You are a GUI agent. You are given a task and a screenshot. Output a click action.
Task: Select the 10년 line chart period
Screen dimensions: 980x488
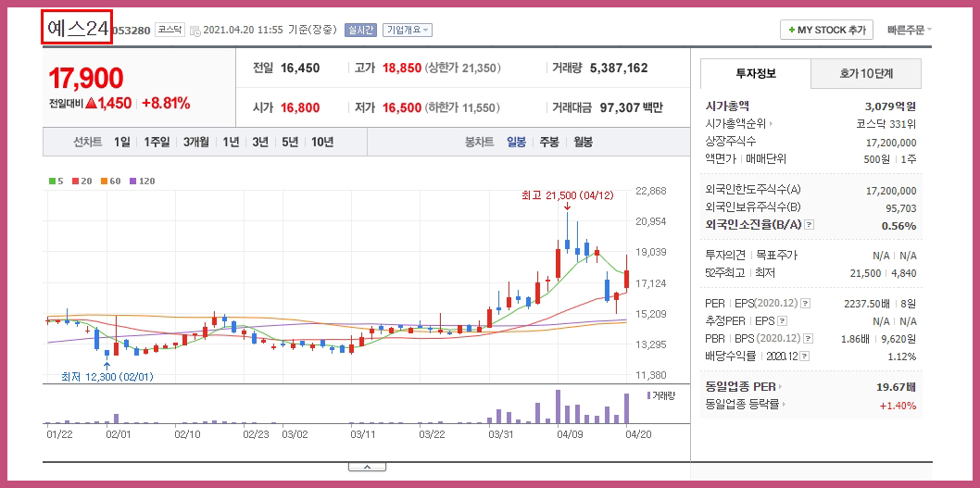coord(321,142)
